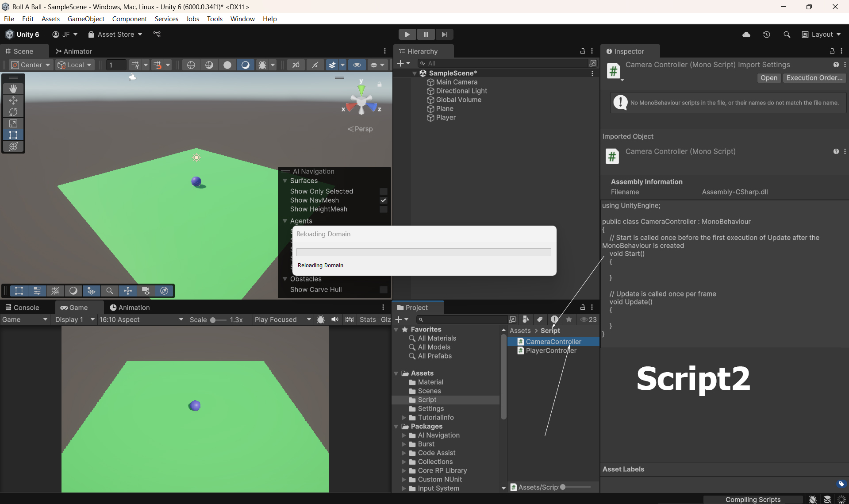Image resolution: width=849 pixels, height=504 pixels.
Task: Enable the Show Carve Hull checkbox
Action: point(384,290)
